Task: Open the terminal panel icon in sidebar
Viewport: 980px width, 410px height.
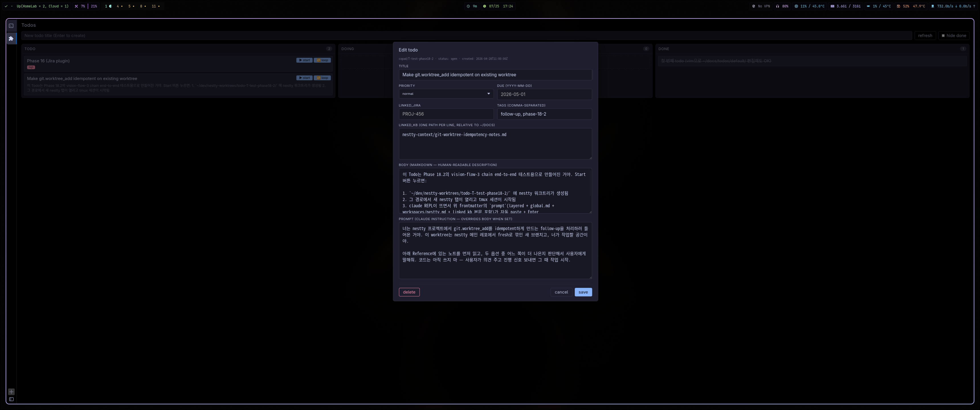Action: click(x=11, y=26)
